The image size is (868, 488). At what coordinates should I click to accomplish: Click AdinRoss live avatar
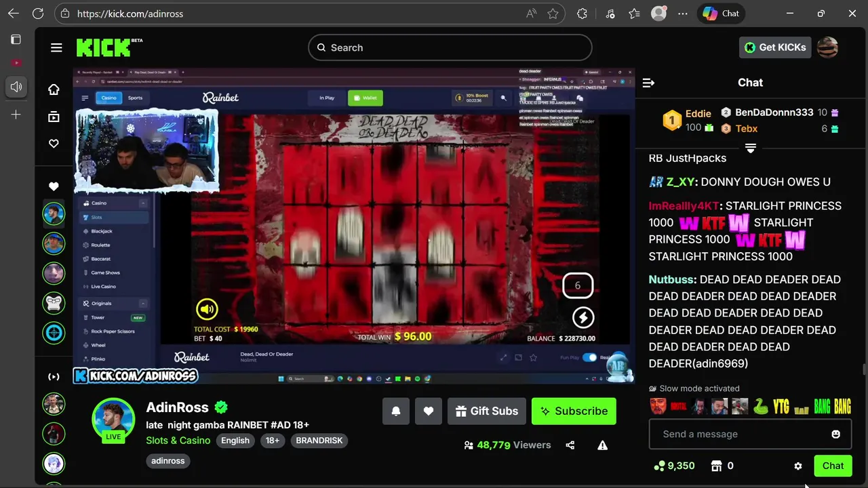point(113,420)
